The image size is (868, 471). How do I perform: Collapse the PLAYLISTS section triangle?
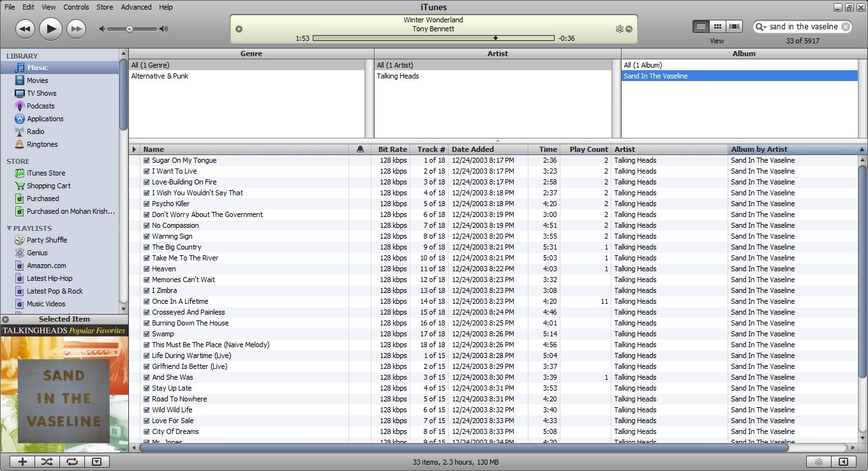coord(9,228)
